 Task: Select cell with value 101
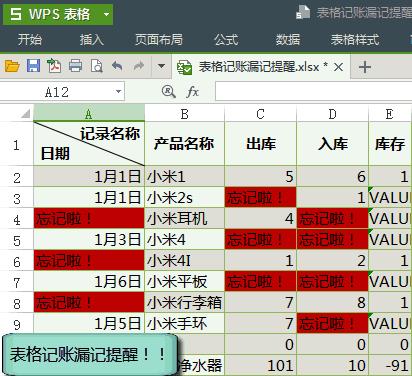260,365
